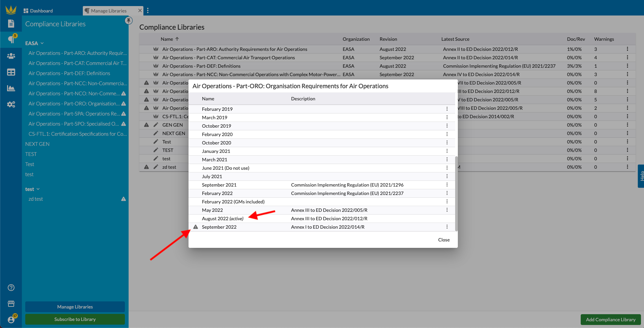This screenshot has height=328, width=644.
Task: Close the Part-ORO revisions dialog
Action: click(444, 240)
